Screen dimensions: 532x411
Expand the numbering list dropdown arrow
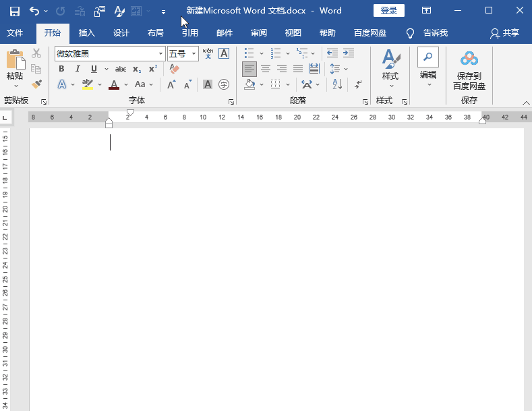tap(288, 53)
